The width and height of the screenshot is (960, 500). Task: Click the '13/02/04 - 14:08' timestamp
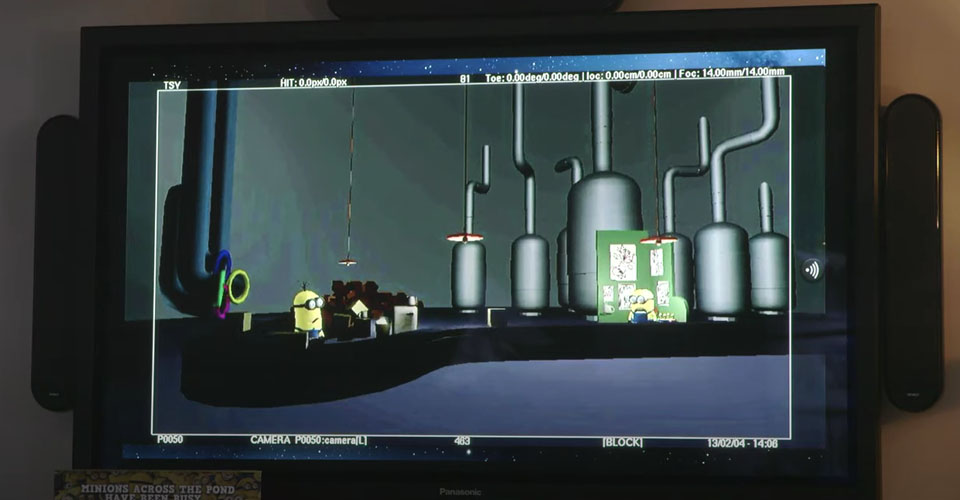(742, 443)
